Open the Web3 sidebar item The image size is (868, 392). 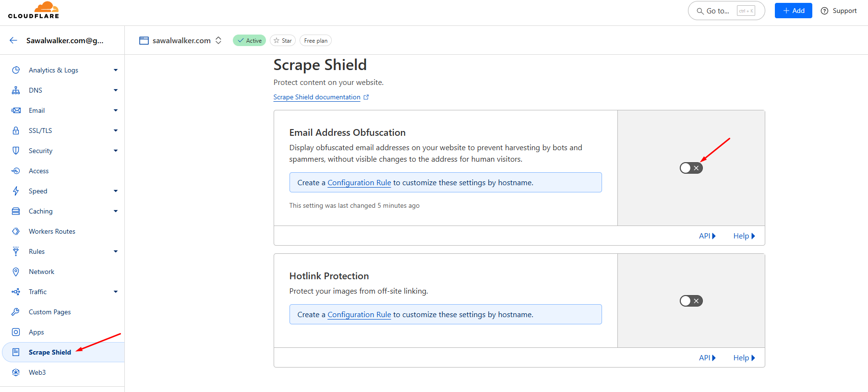tap(37, 372)
